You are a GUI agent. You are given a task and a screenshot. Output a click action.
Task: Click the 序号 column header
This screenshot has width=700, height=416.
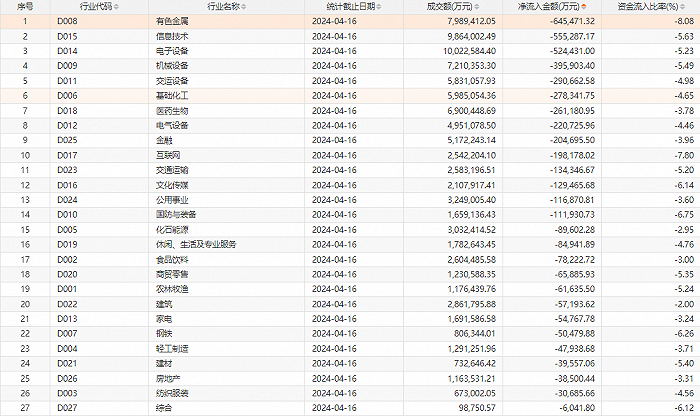(x=25, y=7)
